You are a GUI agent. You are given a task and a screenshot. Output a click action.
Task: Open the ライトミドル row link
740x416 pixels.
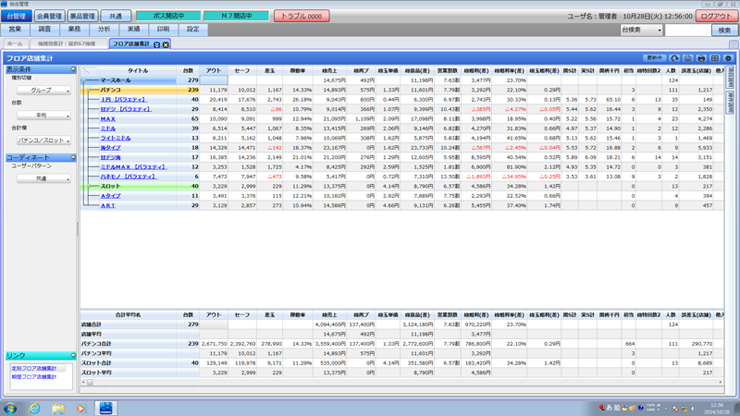click(x=116, y=138)
